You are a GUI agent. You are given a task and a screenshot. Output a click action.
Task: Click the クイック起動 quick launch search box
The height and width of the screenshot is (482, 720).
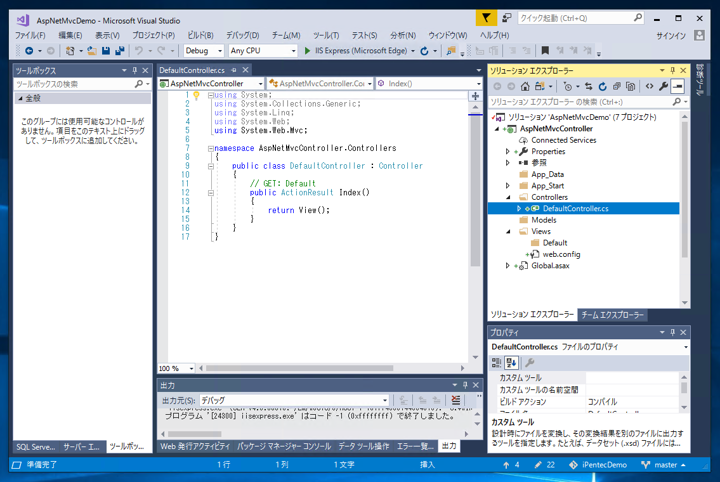(x=581, y=18)
